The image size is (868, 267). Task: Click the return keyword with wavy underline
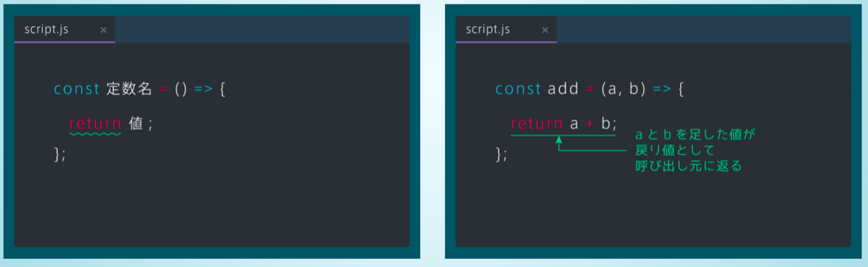click(95, 124)
